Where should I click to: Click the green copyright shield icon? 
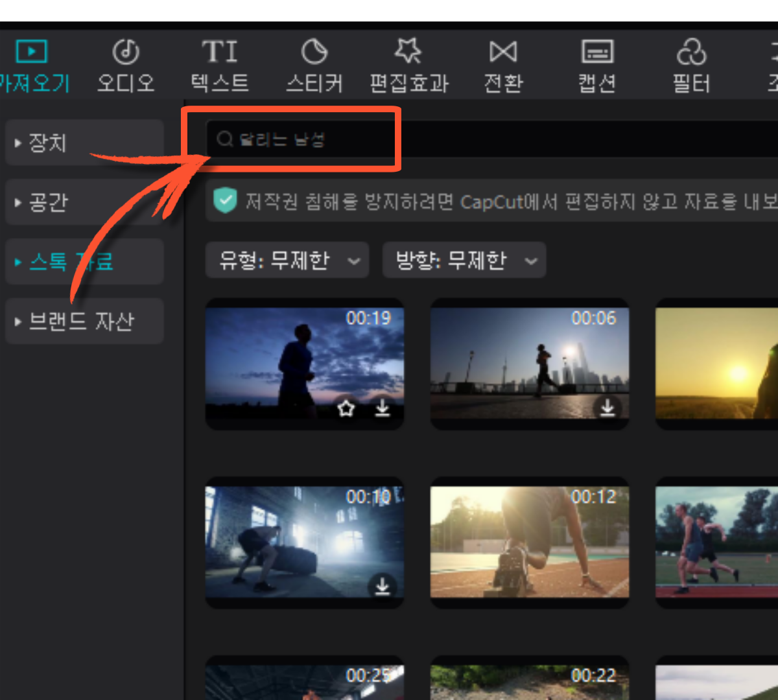click(x=225, y=202)
